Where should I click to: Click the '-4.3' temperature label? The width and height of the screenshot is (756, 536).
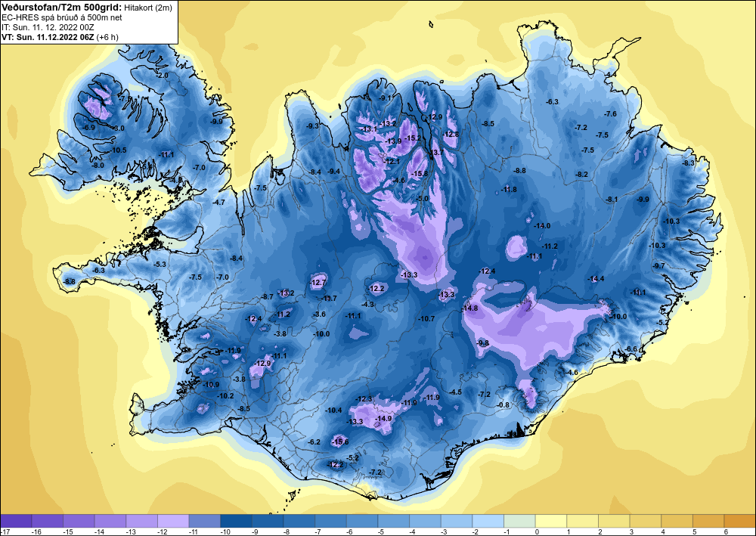point(368,304)
